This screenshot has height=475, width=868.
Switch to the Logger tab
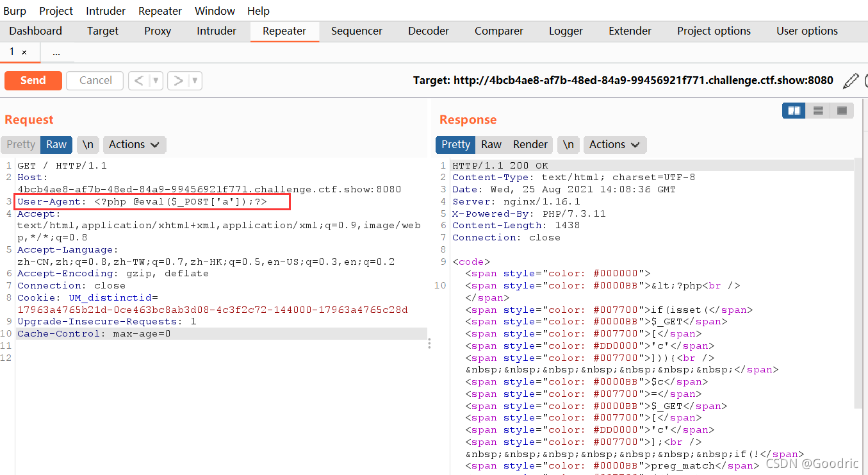(566, 31)
